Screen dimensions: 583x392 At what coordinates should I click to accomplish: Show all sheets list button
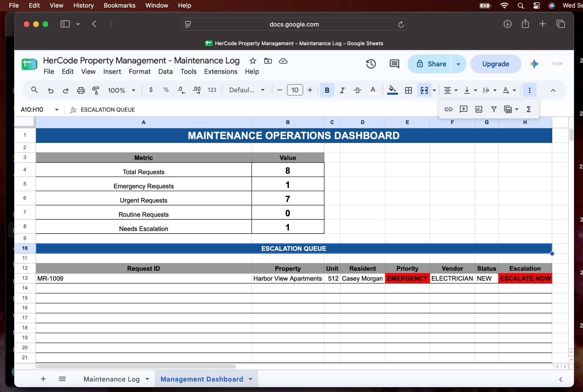(x=62, y=379)
